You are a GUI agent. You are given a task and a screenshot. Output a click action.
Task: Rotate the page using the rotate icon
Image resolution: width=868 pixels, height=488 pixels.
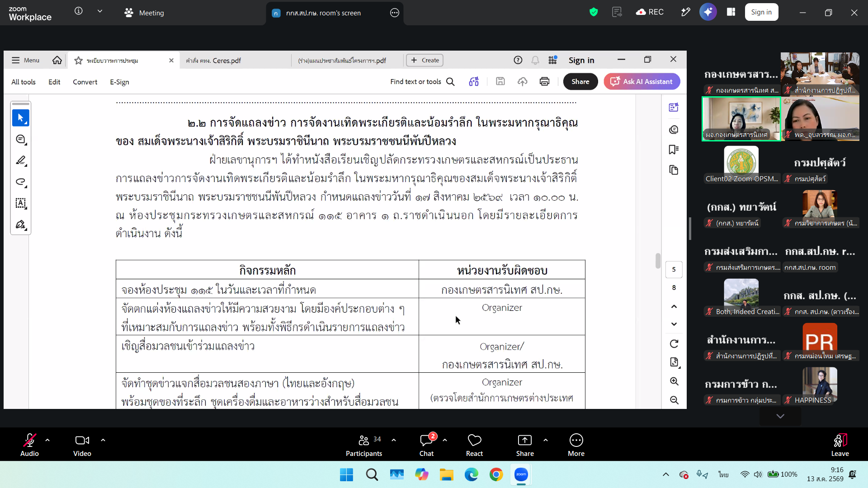pos(674,344)
